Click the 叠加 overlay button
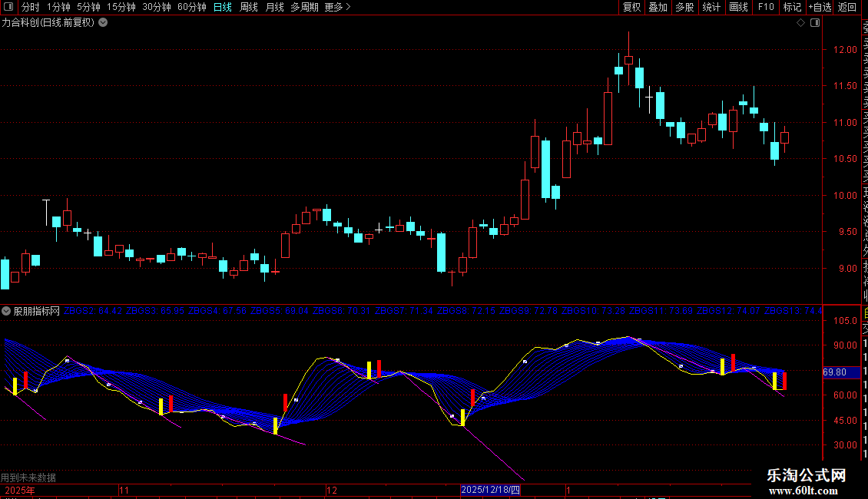 pyautogui.click(x=658, y=7)
